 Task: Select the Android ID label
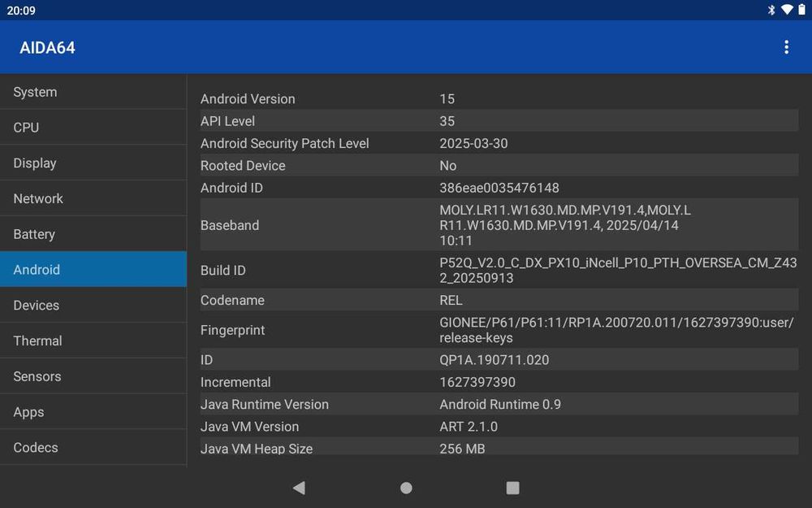[x=231, y=189]
